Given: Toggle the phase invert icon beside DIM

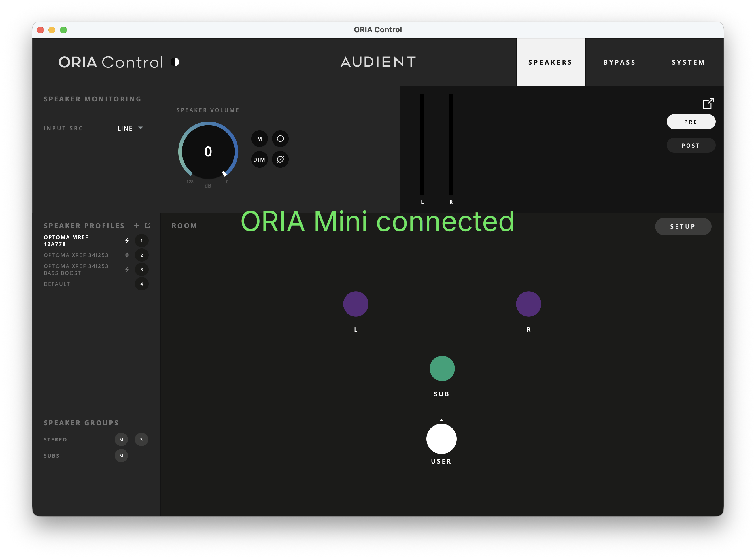Looking at the screenshot, I should click(x=280, y=159).
